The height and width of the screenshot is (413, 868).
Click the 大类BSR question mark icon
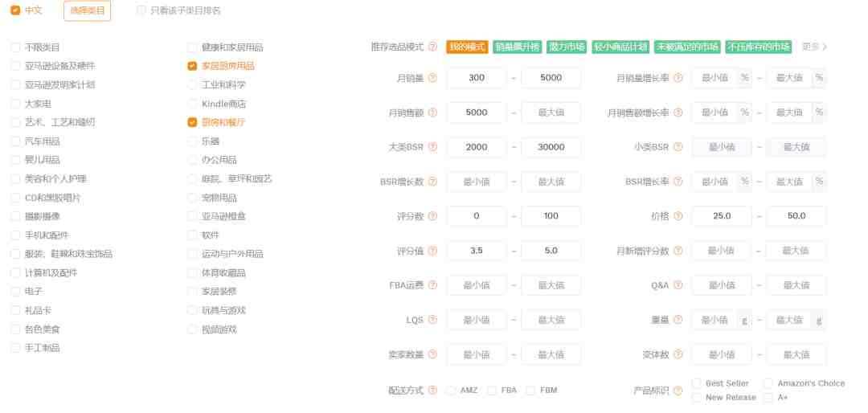[x=433, y=147]
